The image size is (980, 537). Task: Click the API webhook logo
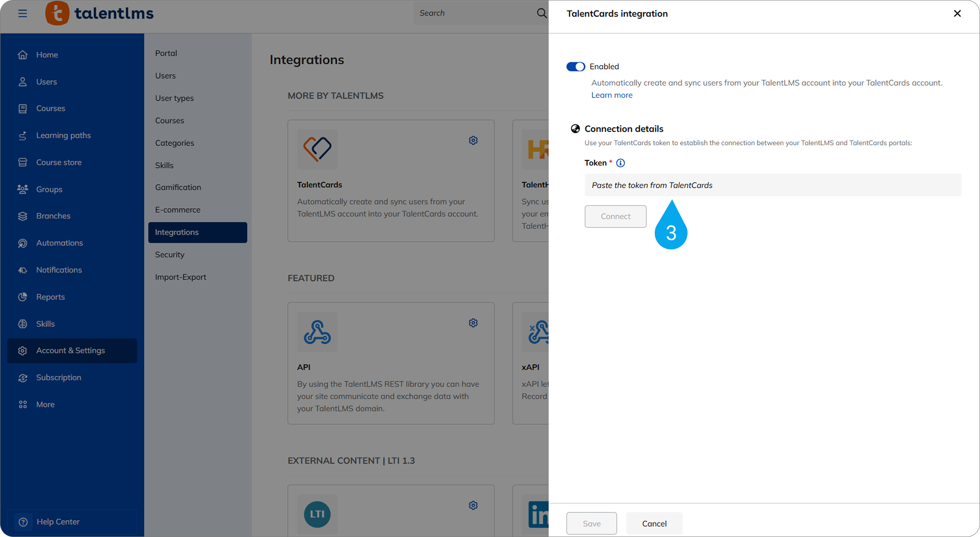click(317, 332)
